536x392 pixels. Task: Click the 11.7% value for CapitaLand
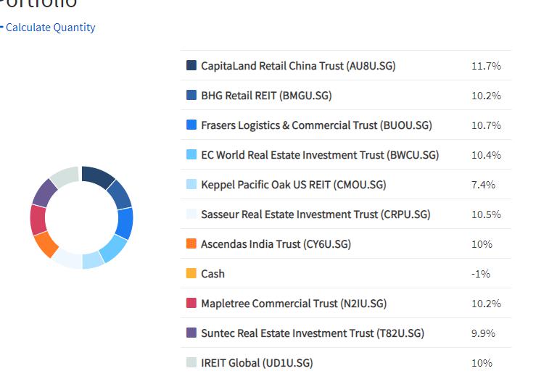[x=486, y=65]
